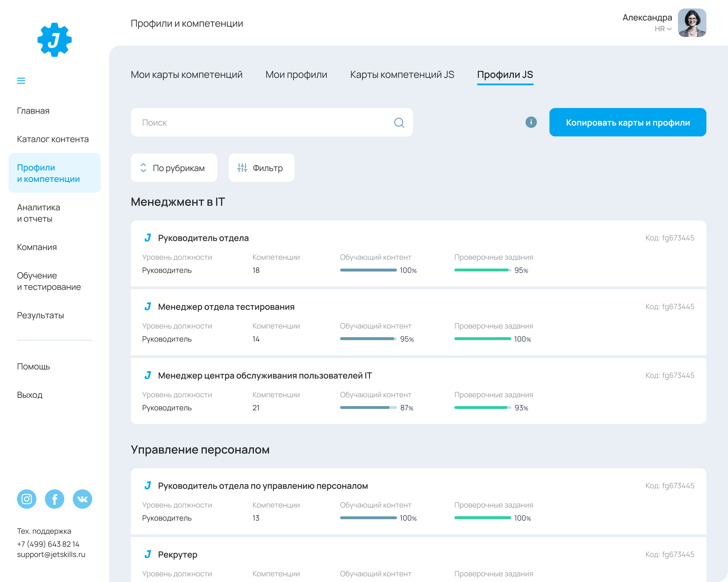Click the search magnifier icon
Viewport: 728px width, 582px height.
400,122
